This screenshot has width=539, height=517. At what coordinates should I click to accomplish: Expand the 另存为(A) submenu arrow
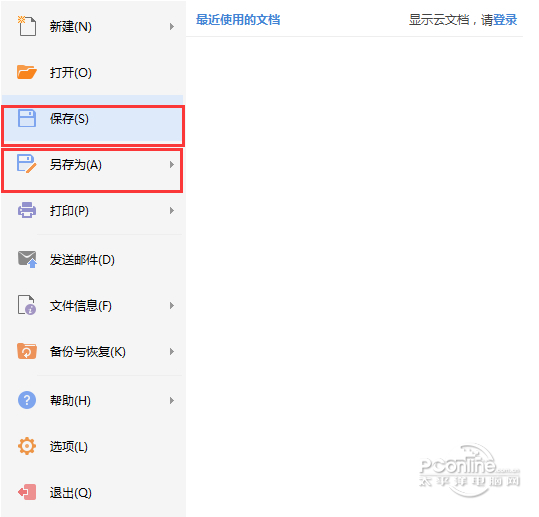[x=172, y=165]
